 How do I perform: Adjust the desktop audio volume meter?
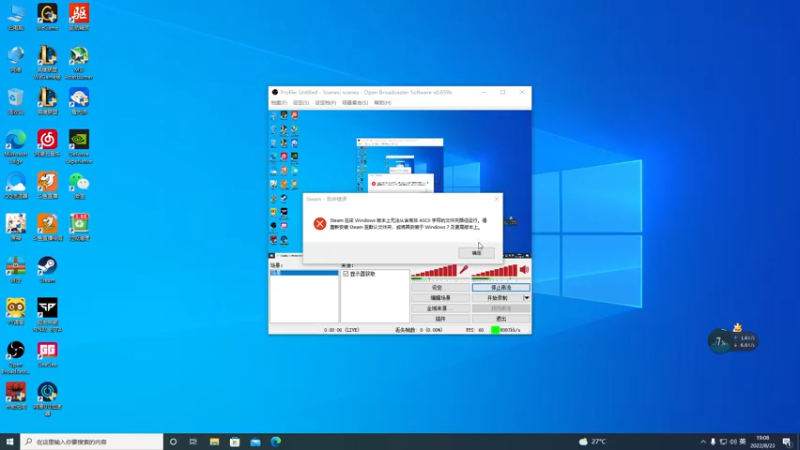pos(495,271)
